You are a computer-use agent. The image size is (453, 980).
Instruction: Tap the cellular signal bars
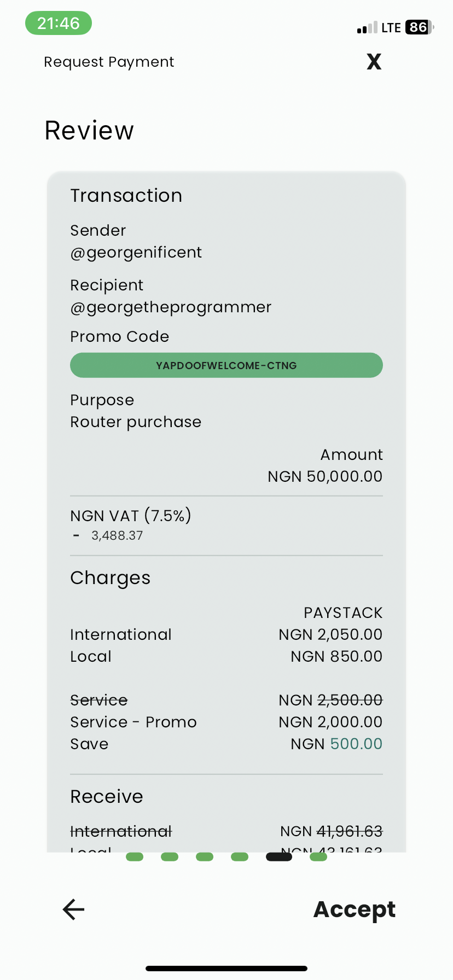coord(367,28)
